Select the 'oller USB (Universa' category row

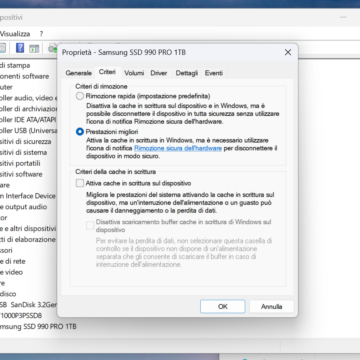click(x=29, y=131)
